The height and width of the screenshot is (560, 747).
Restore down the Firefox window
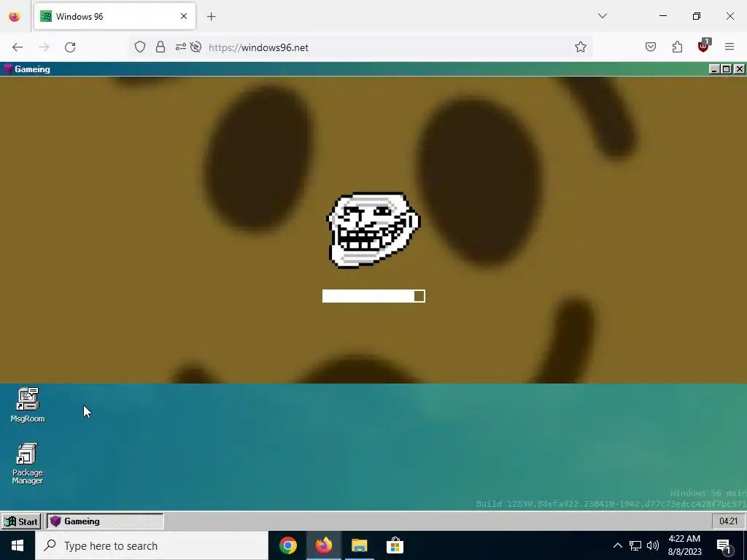click(697, 16)
